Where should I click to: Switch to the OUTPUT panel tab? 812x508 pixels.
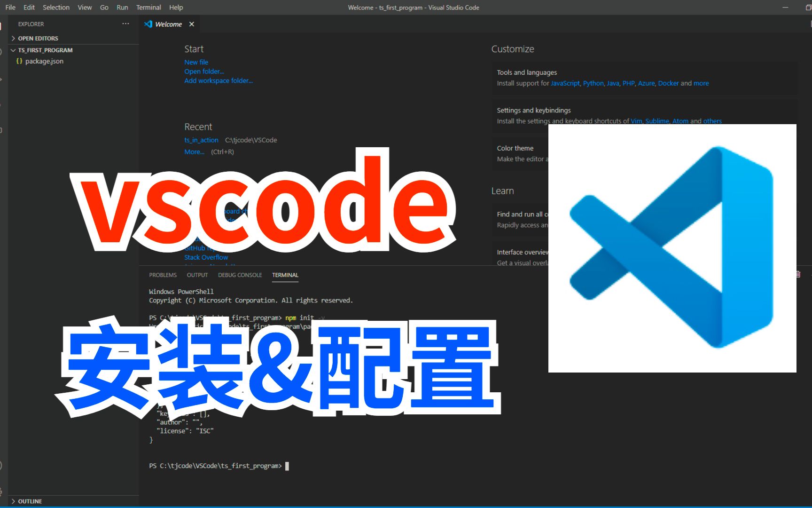point(197,275)
